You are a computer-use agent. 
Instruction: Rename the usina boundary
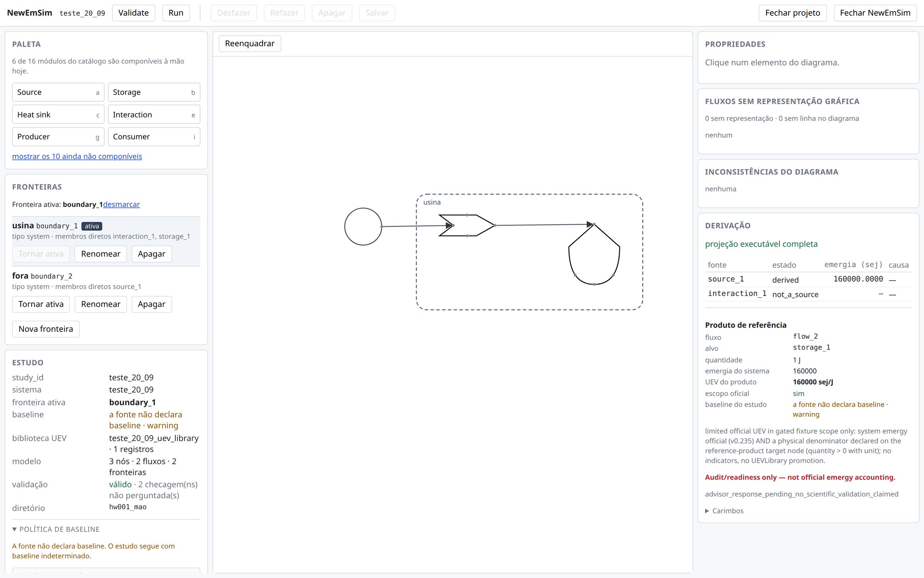coord(100,254)
